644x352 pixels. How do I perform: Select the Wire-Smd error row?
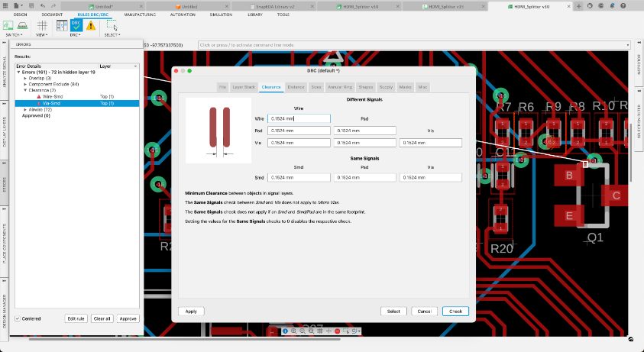point(54,96)
